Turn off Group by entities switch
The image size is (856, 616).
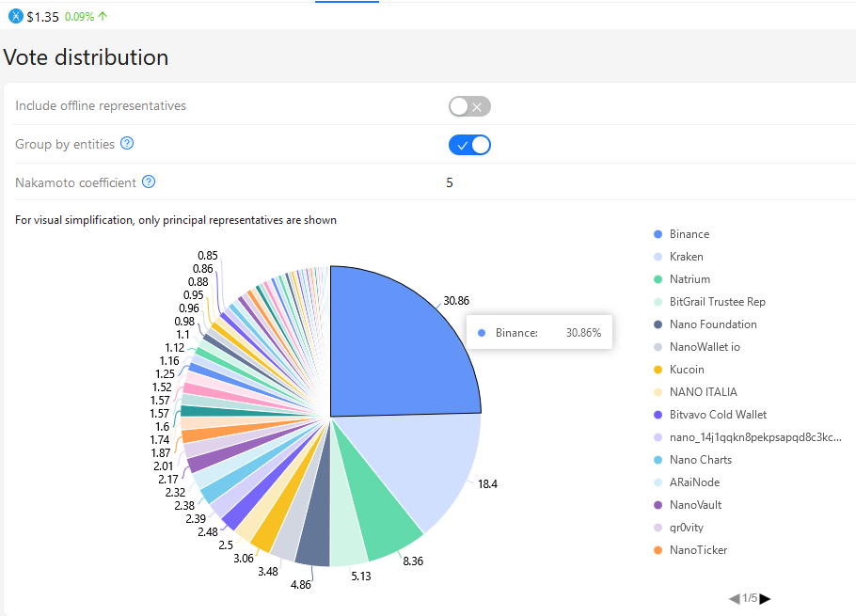coord(469,145)
